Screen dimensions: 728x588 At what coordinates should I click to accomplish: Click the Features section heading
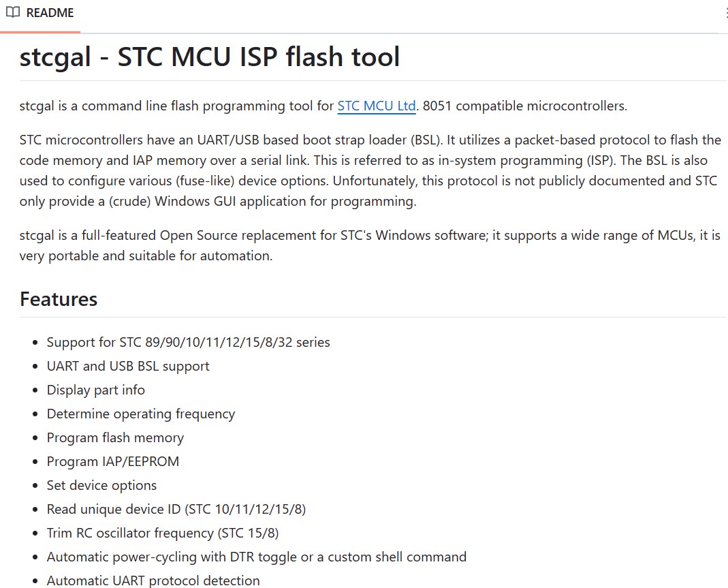[59, 299]
